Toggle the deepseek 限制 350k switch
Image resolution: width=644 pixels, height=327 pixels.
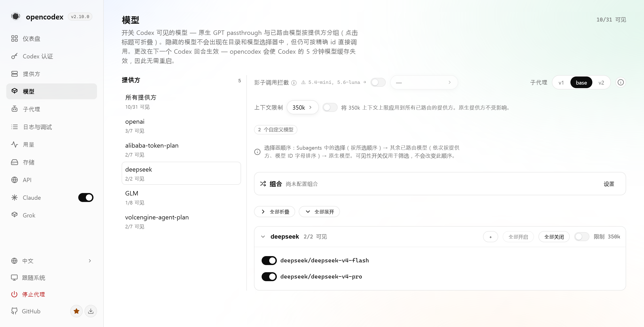[x=582, y=236]
